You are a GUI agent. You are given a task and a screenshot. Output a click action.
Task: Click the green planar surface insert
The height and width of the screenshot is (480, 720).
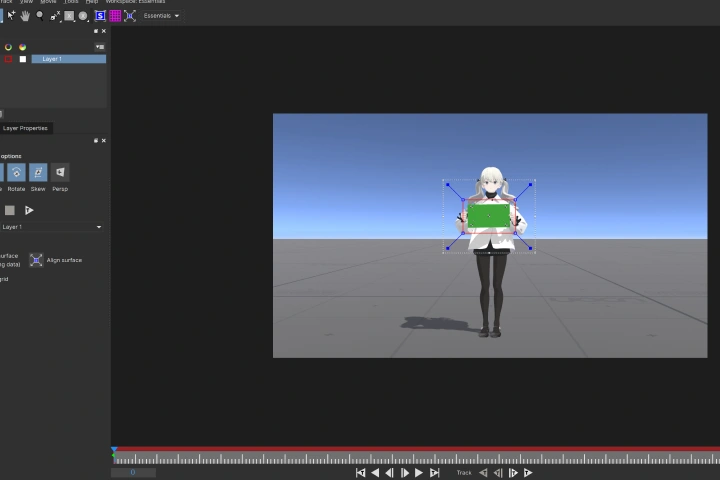click(489, 216)
